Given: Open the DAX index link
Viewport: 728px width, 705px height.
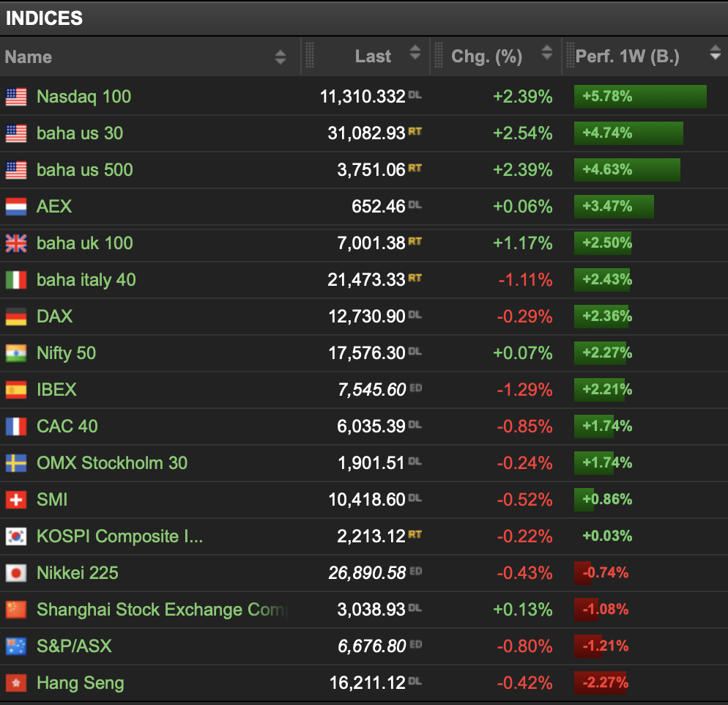Looking at the screenshot, I should coord(55,317).
